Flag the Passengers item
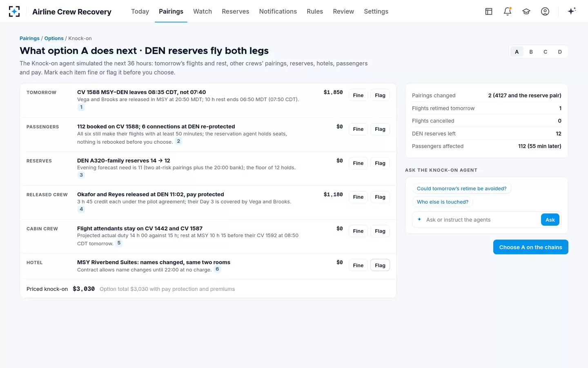This screenshot has width=588, height=368. (380, 129)
